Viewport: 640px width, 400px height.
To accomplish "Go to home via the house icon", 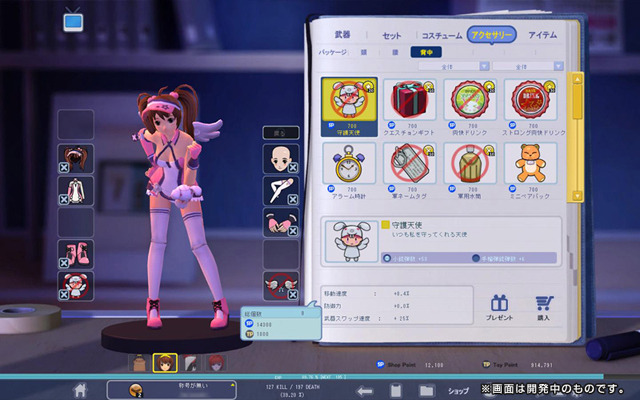I will 80,390.
